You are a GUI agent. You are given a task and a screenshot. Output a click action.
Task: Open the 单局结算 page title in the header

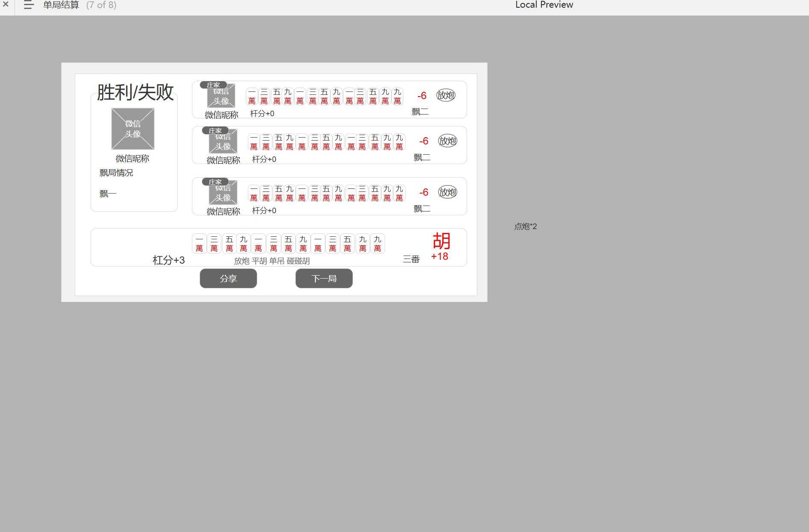click(61, 5)
